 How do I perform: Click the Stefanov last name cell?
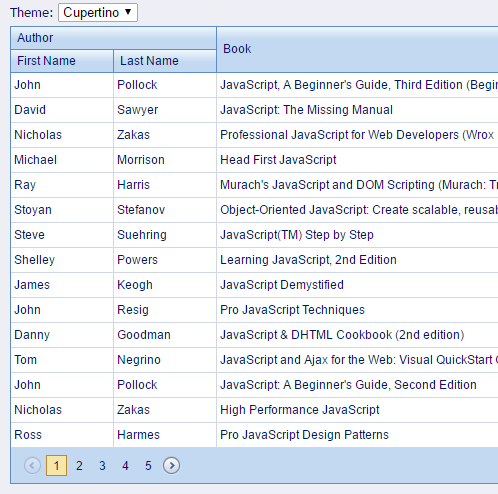[x=165, y=210]
